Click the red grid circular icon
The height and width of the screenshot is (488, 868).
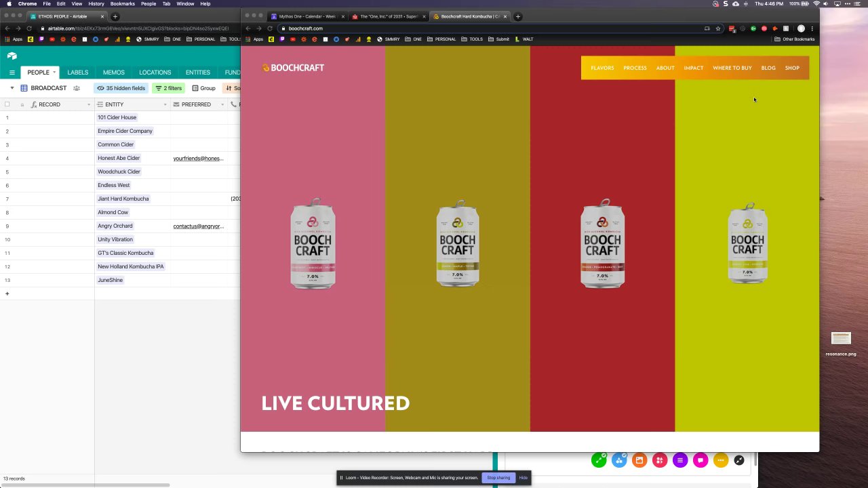pos(660,460)
